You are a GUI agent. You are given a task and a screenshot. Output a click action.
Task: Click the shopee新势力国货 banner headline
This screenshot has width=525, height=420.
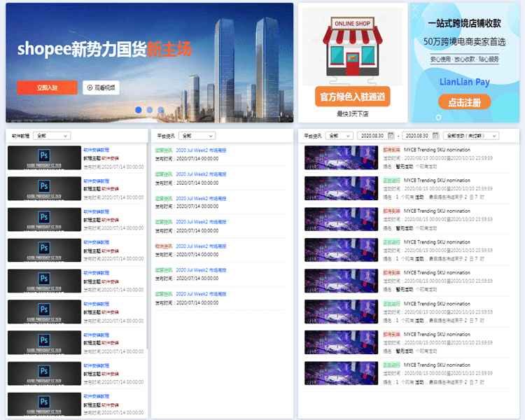pos(104,49)
